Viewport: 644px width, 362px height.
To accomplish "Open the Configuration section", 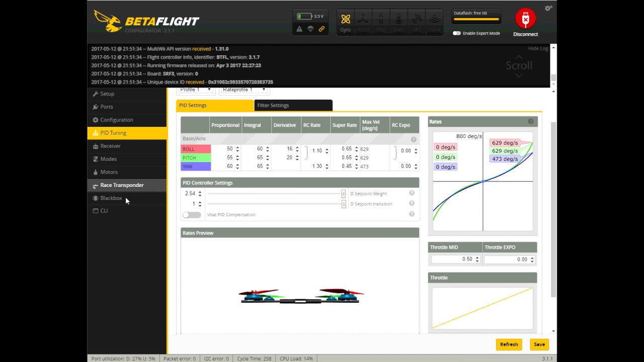I will point(127,120).
